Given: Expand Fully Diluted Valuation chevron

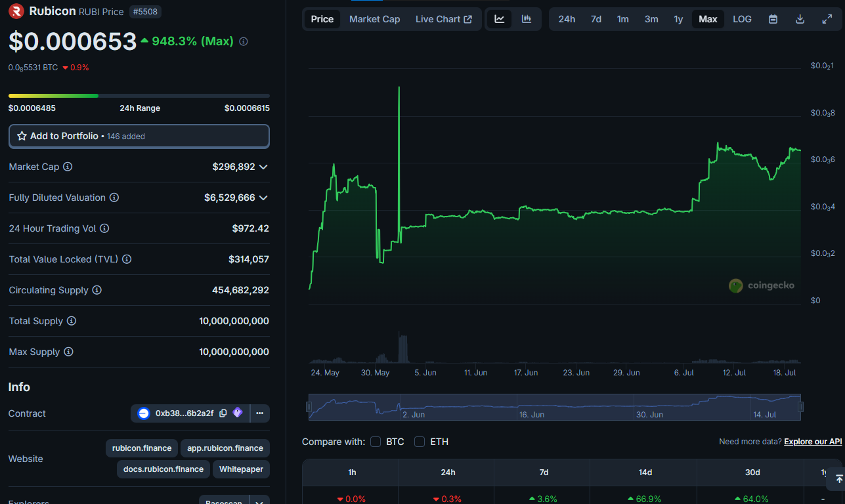Looking at the screenshot, I should pos(263,198).
